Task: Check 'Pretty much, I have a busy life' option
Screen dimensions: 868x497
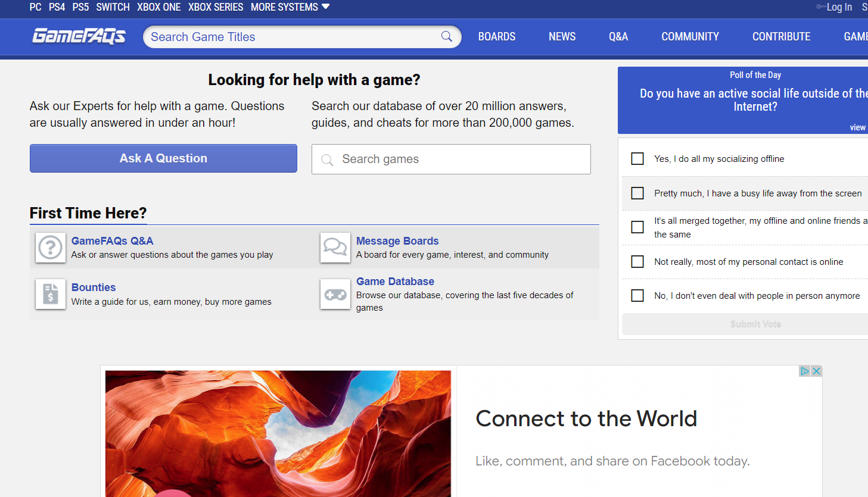Action: coord(637,193)
